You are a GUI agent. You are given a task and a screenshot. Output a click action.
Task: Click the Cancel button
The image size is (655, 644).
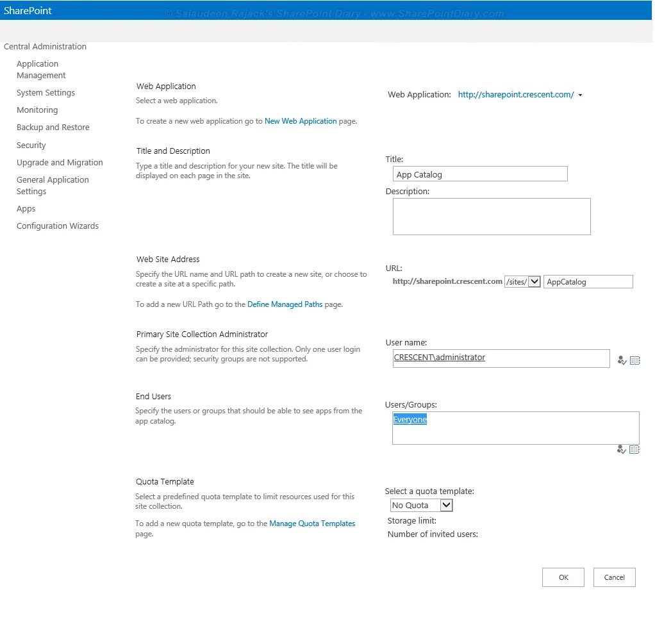pos(615,577)
